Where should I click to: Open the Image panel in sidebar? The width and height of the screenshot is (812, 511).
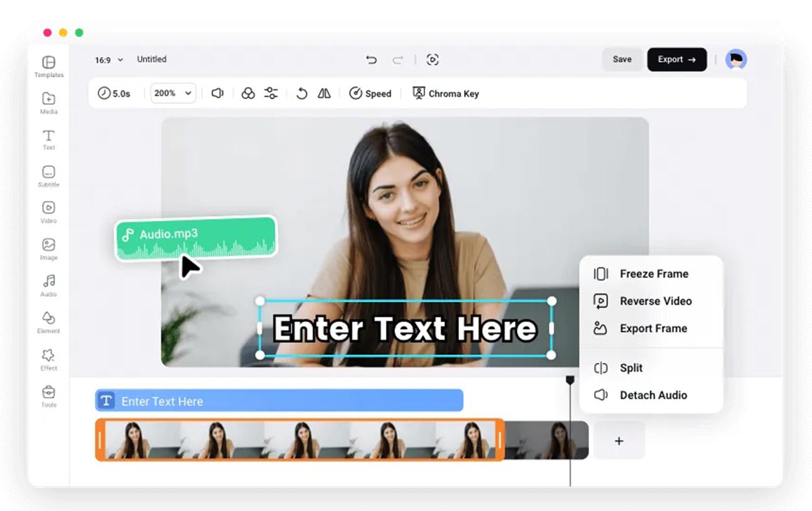(48, 249)
